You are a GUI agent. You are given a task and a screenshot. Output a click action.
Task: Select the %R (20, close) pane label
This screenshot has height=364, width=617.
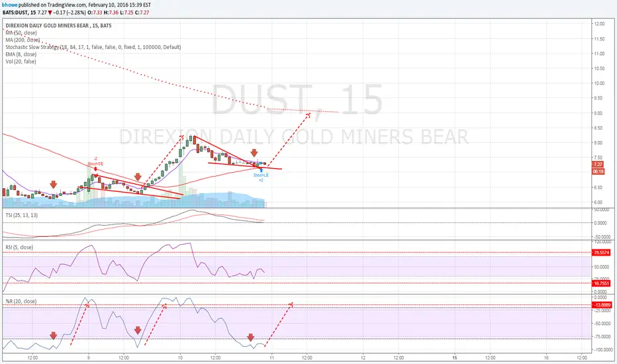click(x=21, y=301)
